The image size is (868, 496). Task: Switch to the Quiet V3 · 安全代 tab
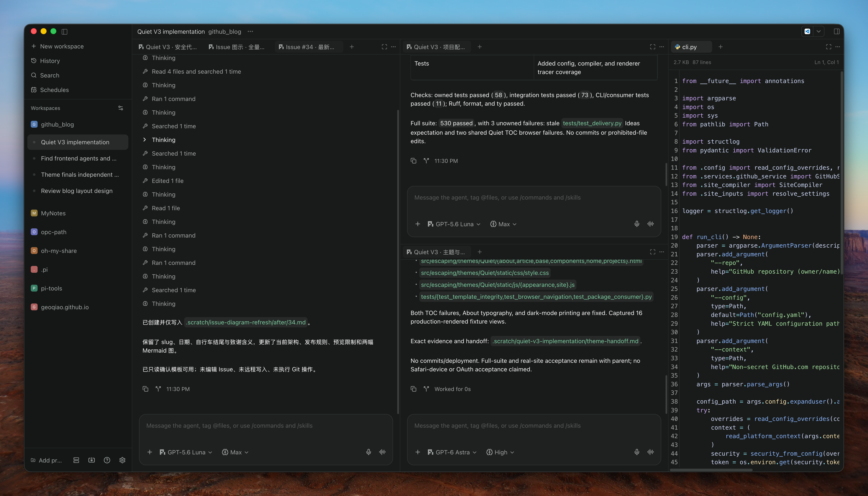pyautogui.click(x=168, y=47)
